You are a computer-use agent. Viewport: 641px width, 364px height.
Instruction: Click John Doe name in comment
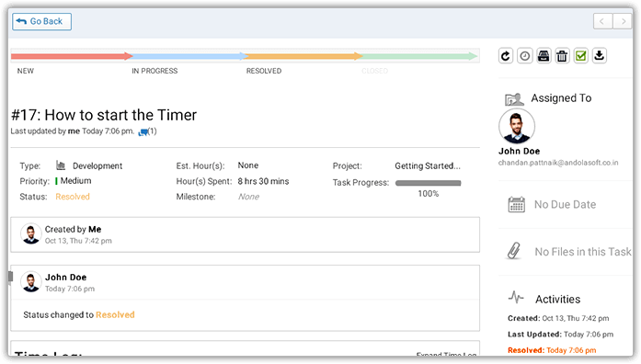[66, 278]
